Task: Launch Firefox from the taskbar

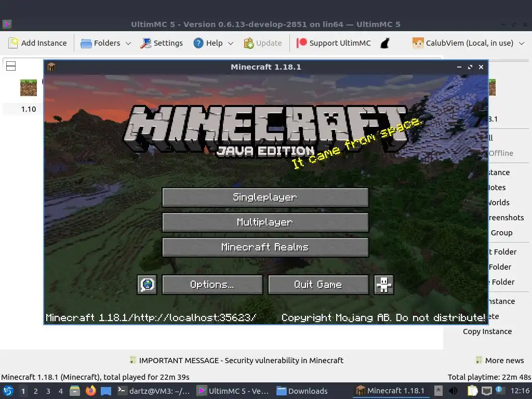Action: pyautogui.click(x=90, y=391)
